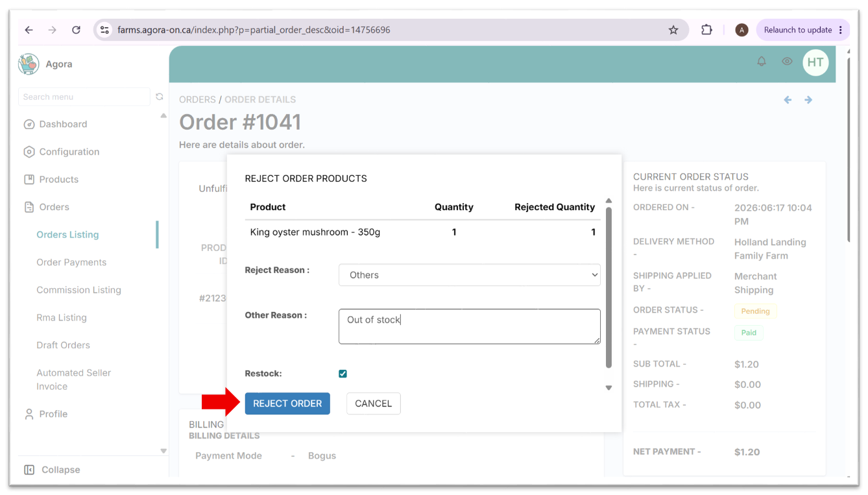Screen dimensions: 868x495
Task: Click the Order #1041 heading
Action: (x=240, y=122)
